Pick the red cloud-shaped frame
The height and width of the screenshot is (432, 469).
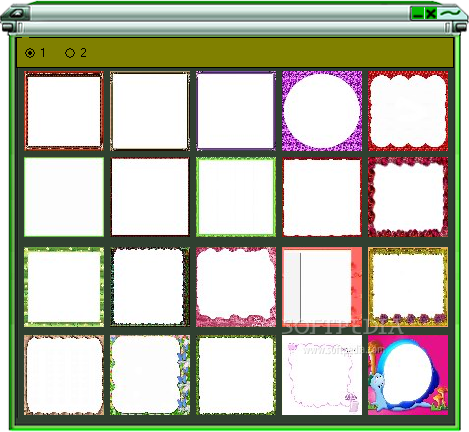pyautogui.click(x=408, y=111)
